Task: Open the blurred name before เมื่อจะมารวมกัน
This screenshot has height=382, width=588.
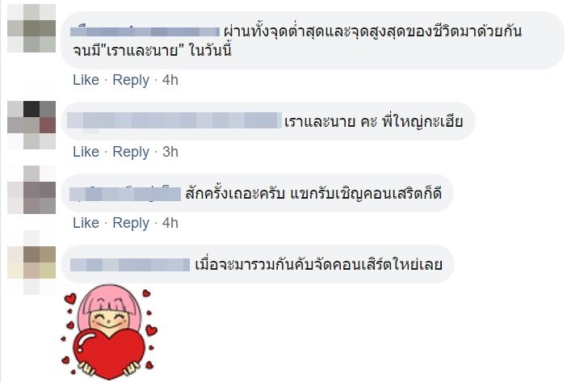Action: 130,265
